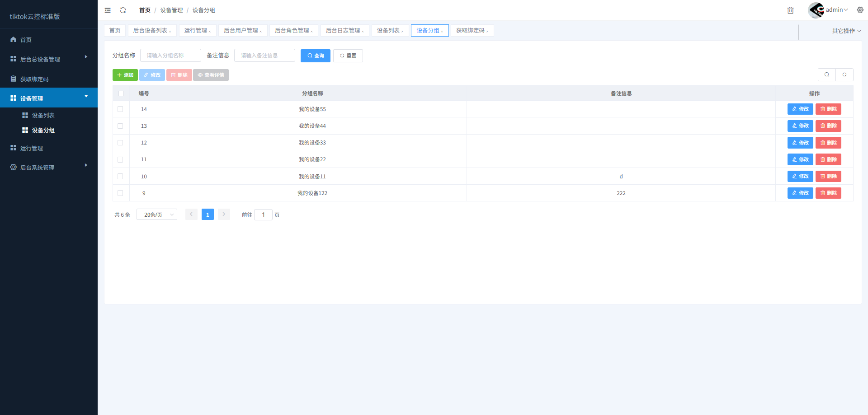Select the 首页 home icon in sidebar
868x415 pixels.
pyautogui.click(x=13, y=39)
